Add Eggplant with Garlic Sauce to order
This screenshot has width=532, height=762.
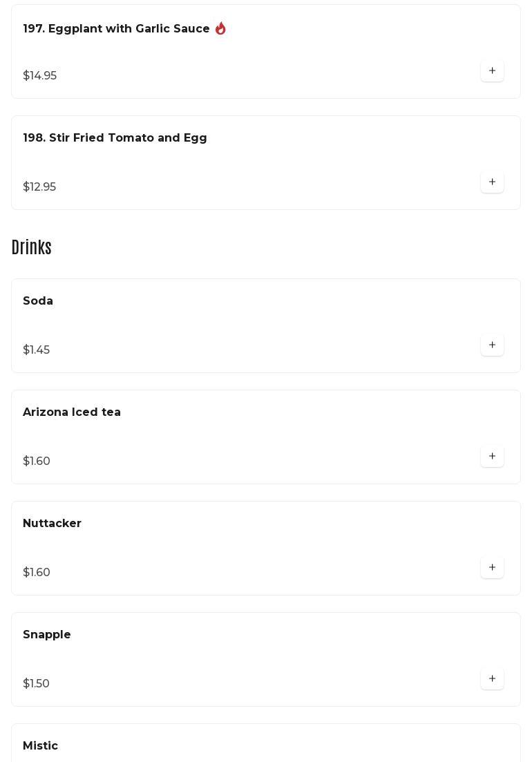click(x=492, y=71)
